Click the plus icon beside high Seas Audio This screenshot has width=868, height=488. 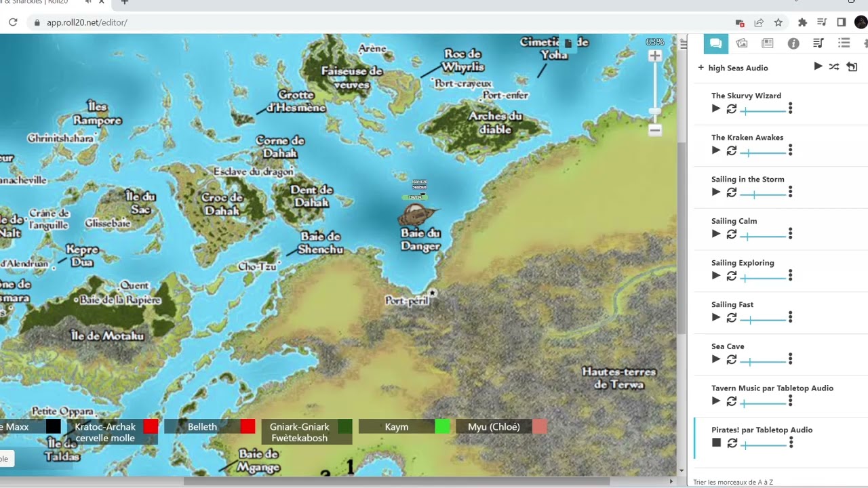point(701,68)
